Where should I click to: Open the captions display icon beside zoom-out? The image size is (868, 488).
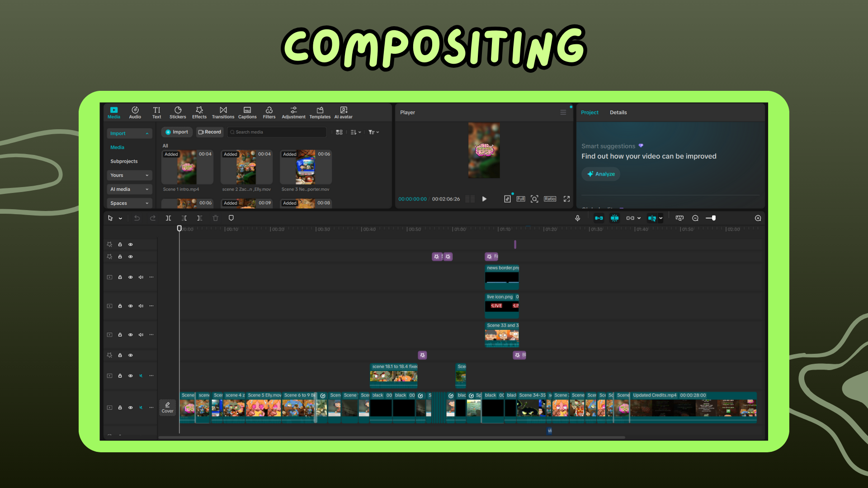pyautogui.click(x=679, y=218)
